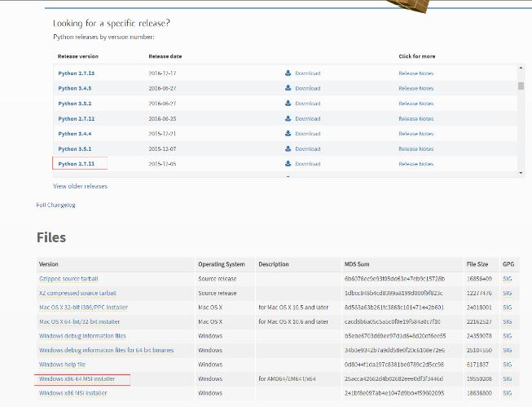
Task: Click scroll up arrow of release list
Action: pos(521,69)
